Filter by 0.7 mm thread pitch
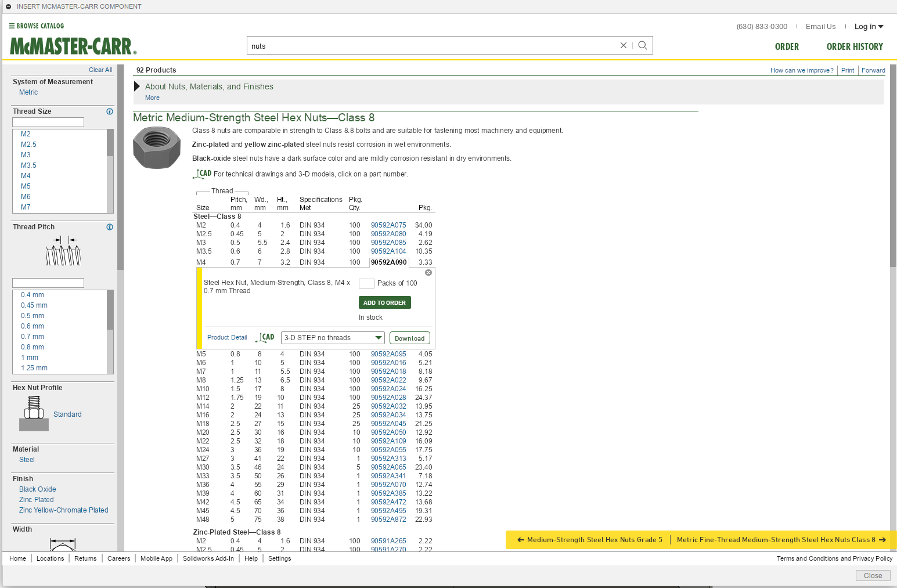The width and height of the screenshot is (897, 588). coord(32,336)
